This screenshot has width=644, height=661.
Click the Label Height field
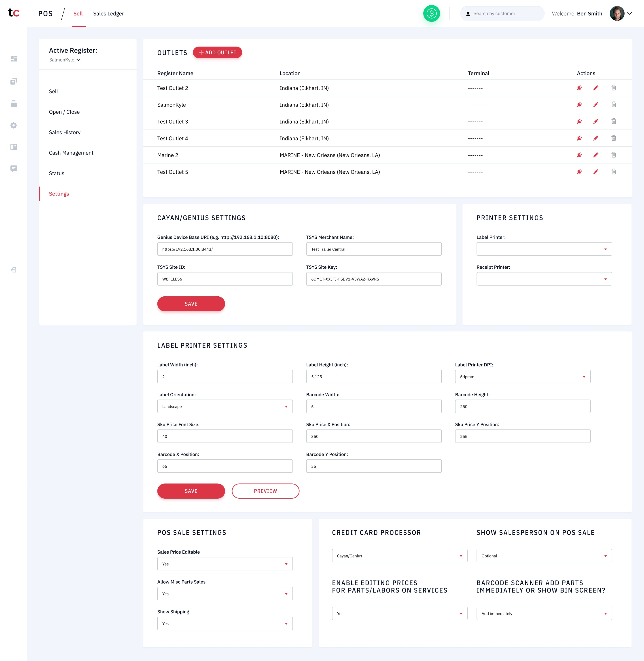[374, 376]
